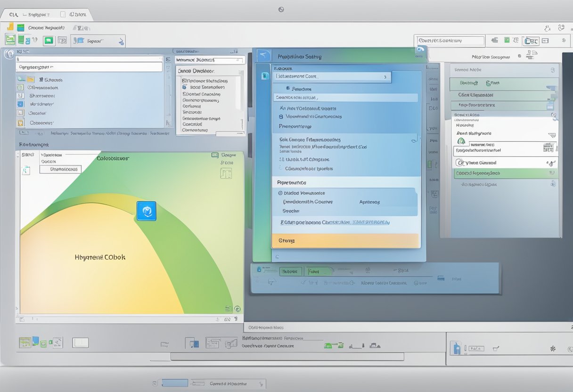This screenshot has width=573, height=392.
Task: Expand the Peart row arrow in right panel
Action: click(551, 135)
